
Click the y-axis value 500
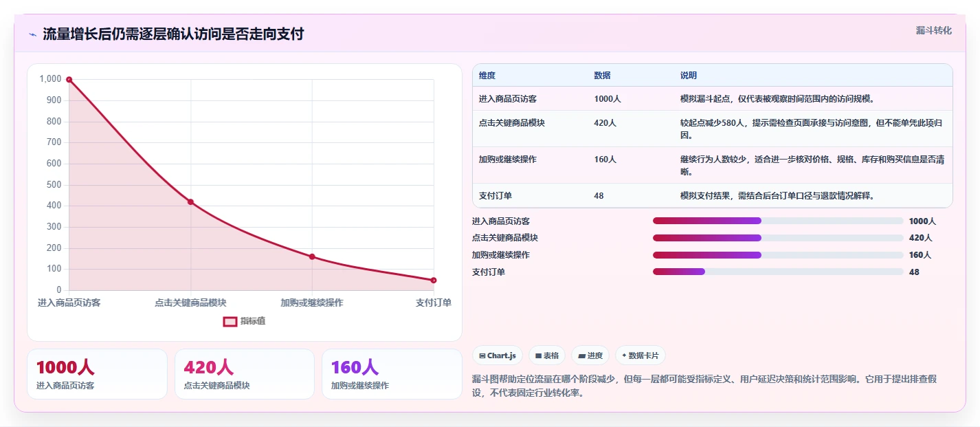point(54,184)
